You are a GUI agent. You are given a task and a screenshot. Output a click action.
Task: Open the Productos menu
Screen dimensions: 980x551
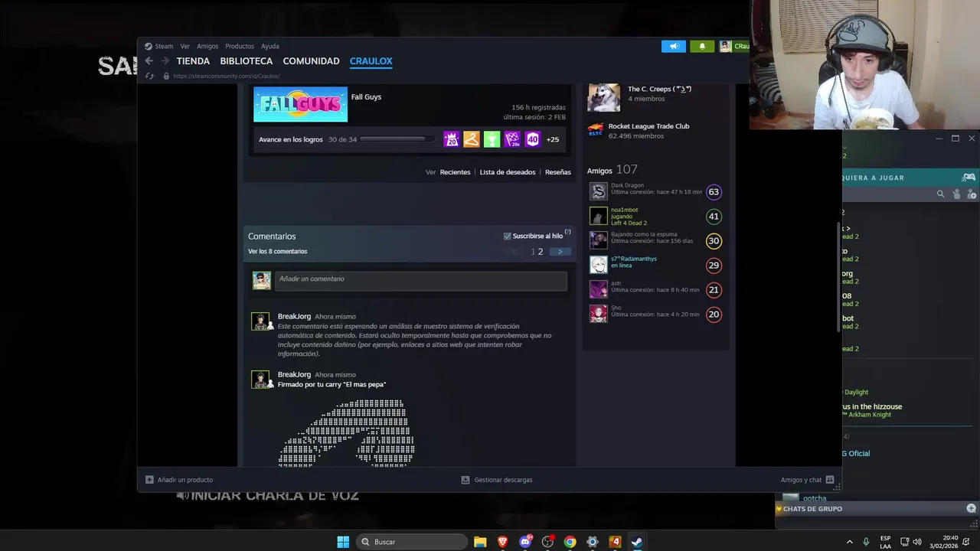click(x=240, y=47)
